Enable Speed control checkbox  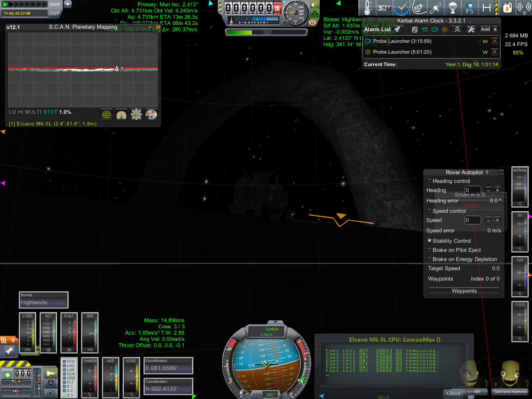point(429,211)
